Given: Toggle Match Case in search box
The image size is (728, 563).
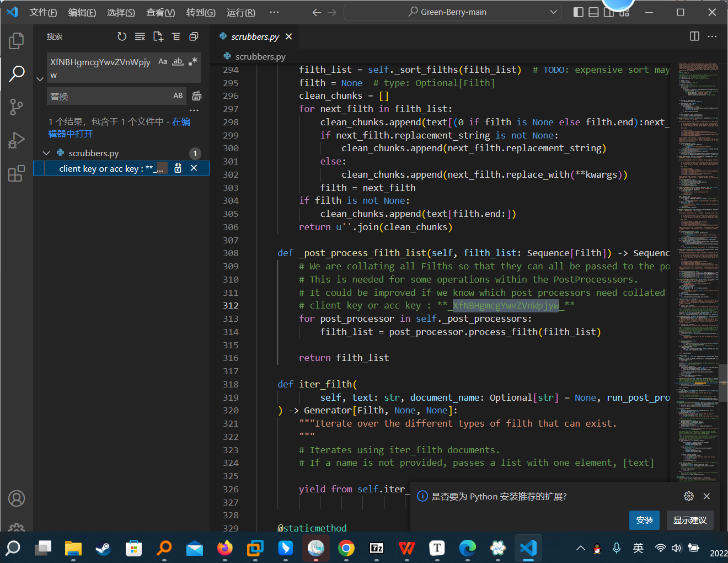Looking at the screenshot, I should pos(163,62).
